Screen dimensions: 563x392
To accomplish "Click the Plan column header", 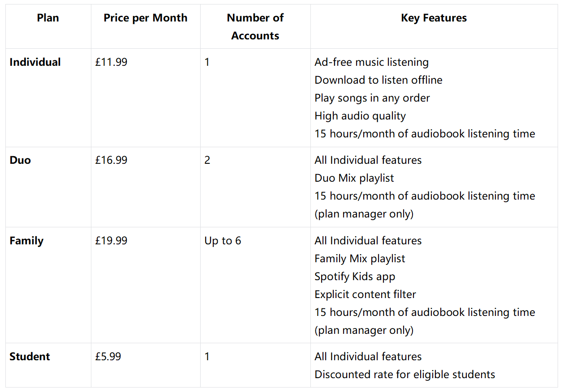I will (48, 18).
